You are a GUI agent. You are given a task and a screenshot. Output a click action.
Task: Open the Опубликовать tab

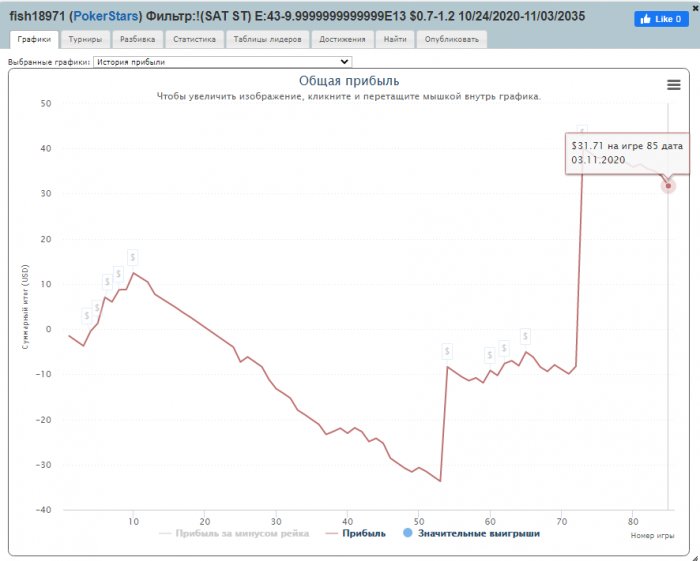click(x=452, y=39)
